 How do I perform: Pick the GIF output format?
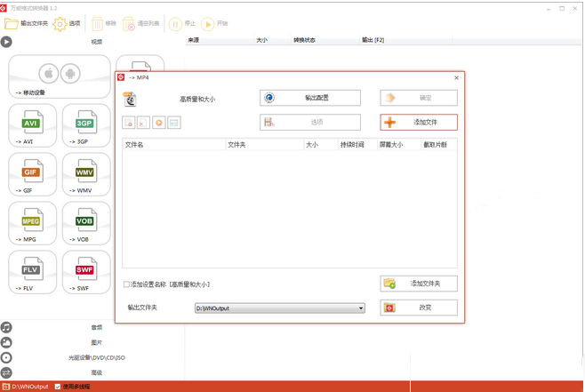33,174
